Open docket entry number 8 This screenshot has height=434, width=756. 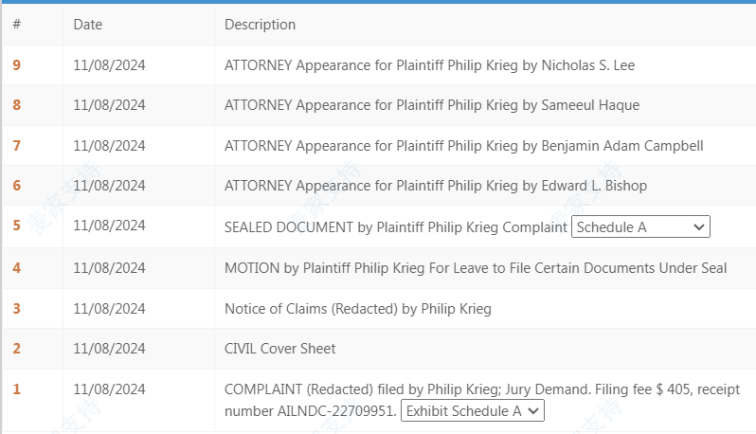[x=17, y=105]
